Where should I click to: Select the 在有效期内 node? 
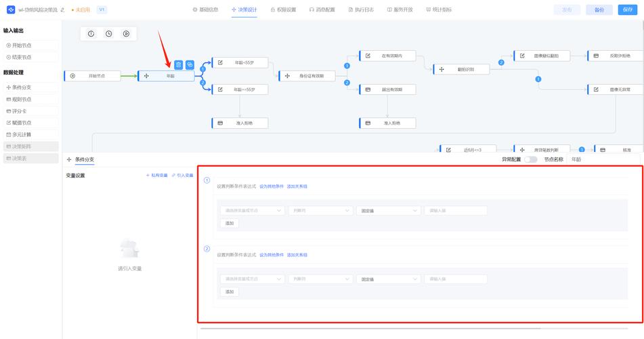click(x=387, y=56)
